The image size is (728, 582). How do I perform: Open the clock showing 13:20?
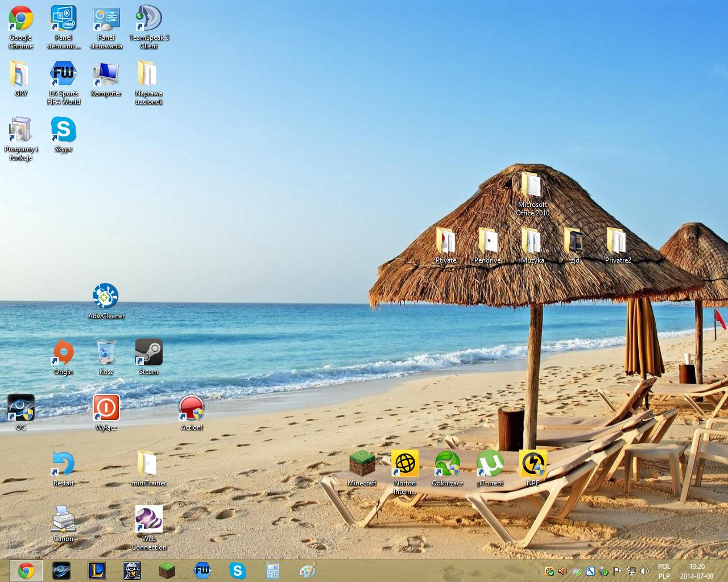tap(697, 571)
